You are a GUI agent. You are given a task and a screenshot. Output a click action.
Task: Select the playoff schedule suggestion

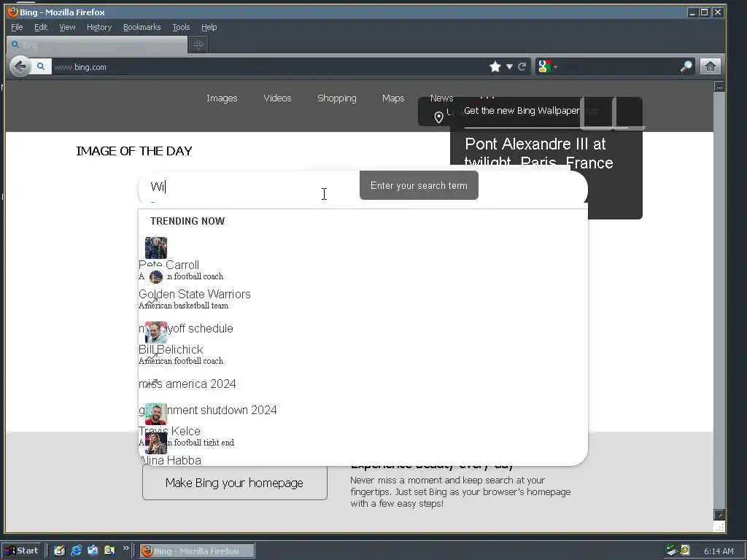(x=186, y=328)
